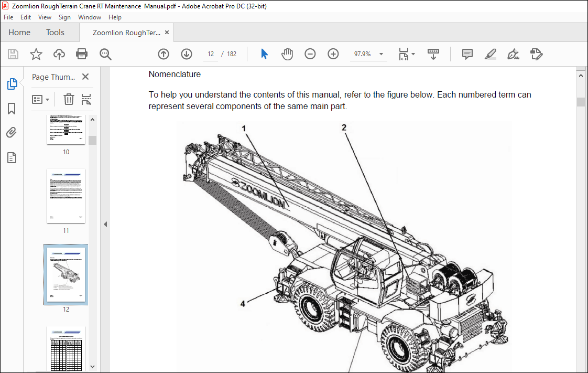Open the Sign menu
Screen dimensions: 588x373
tap(64, 17)
